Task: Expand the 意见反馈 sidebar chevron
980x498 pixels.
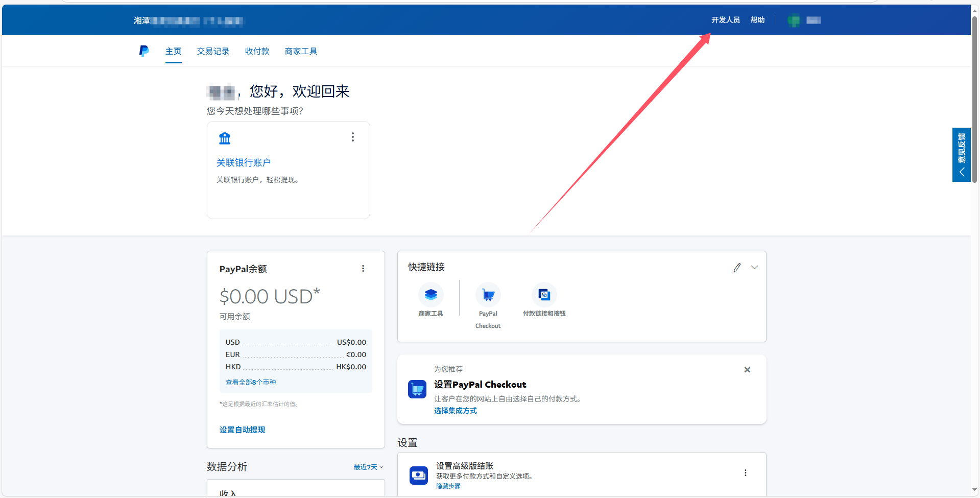Action: point(962,172)
